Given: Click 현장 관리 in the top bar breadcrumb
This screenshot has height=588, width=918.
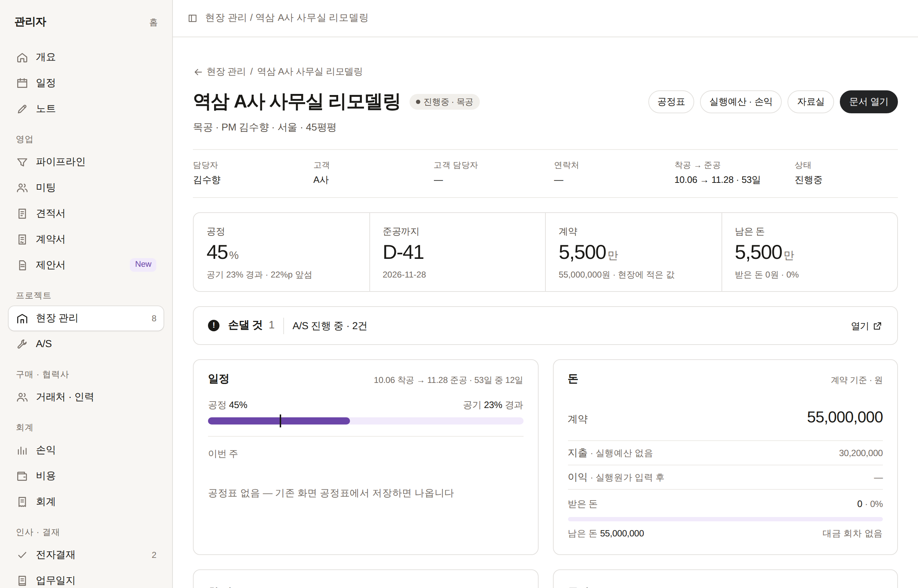Looking at the screenshot, I should pos(226,18).
